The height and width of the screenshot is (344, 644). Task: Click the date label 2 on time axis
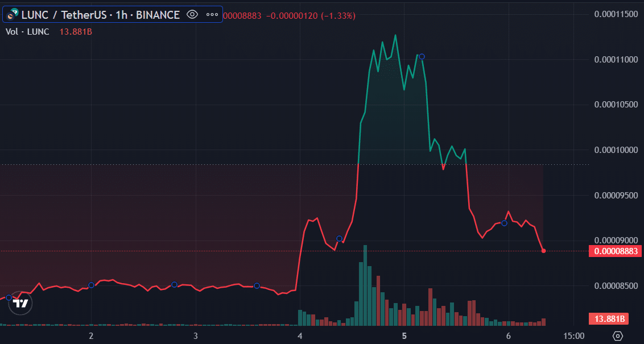(91, 336)
